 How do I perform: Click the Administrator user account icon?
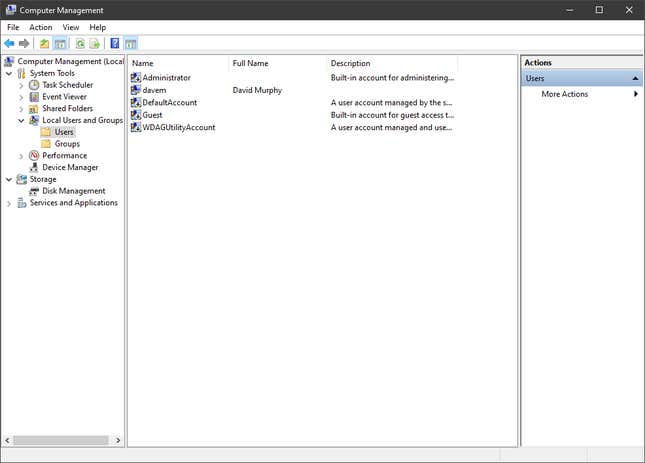[x=135, y=77]
